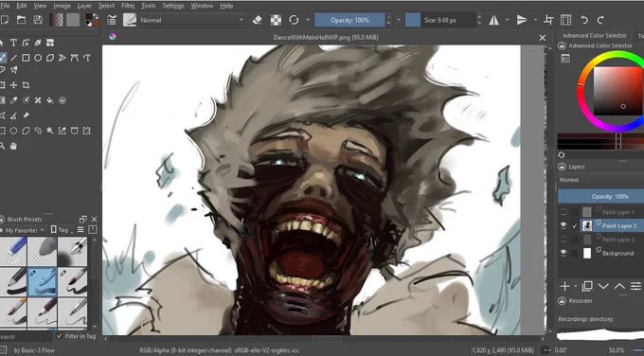The image size is (644, 356).
Task: Select the Ellipse tool
Action: [x=38, y=58]
